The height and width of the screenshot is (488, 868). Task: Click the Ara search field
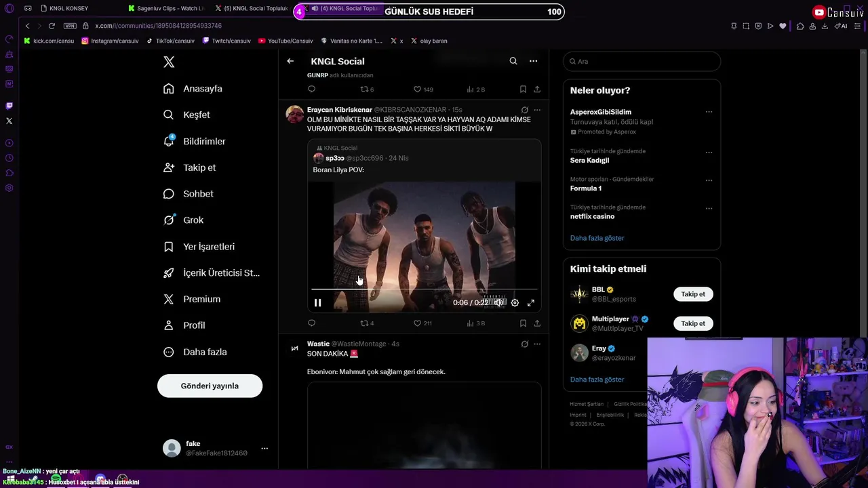click(642, 61)
